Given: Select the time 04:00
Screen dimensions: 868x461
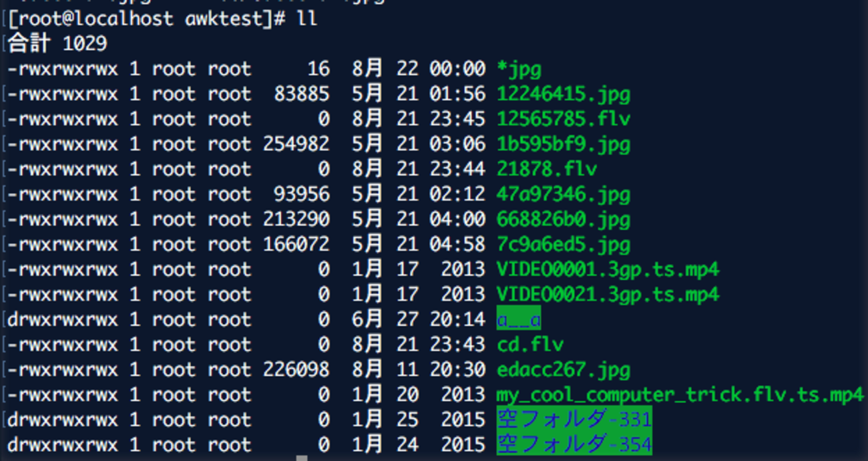Looking at the screenshot, I should tap(458, 219).
